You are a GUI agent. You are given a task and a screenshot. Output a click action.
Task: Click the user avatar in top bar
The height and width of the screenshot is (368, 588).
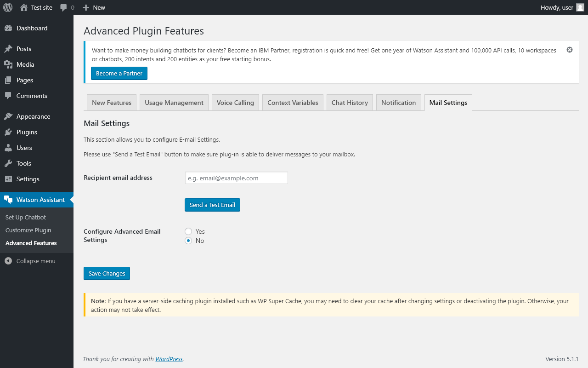pyautogui.click(x=580, y=7)
